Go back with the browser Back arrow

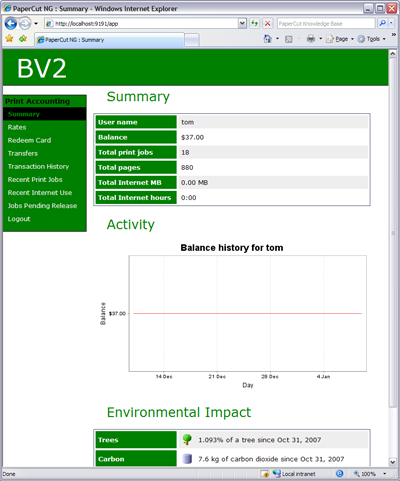pos(11,24)
